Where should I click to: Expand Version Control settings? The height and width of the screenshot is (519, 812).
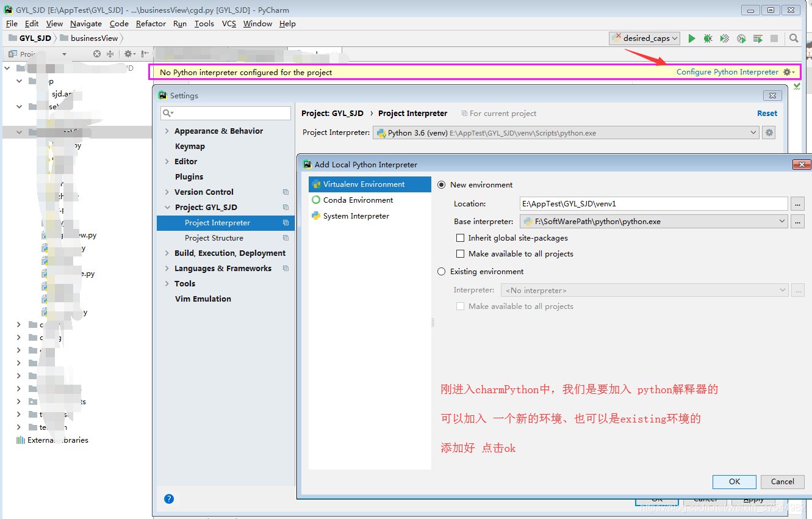coord(167,192)
